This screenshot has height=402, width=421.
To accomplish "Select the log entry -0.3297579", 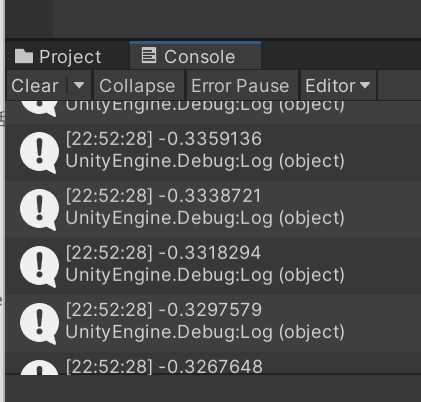I will click(213, 323).
